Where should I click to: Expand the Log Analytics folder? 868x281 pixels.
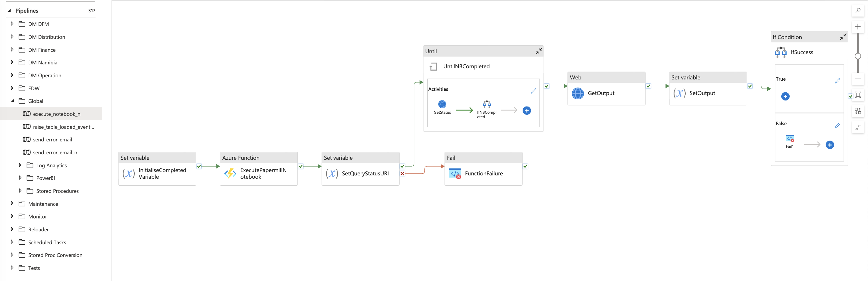[x=20, y=165]
